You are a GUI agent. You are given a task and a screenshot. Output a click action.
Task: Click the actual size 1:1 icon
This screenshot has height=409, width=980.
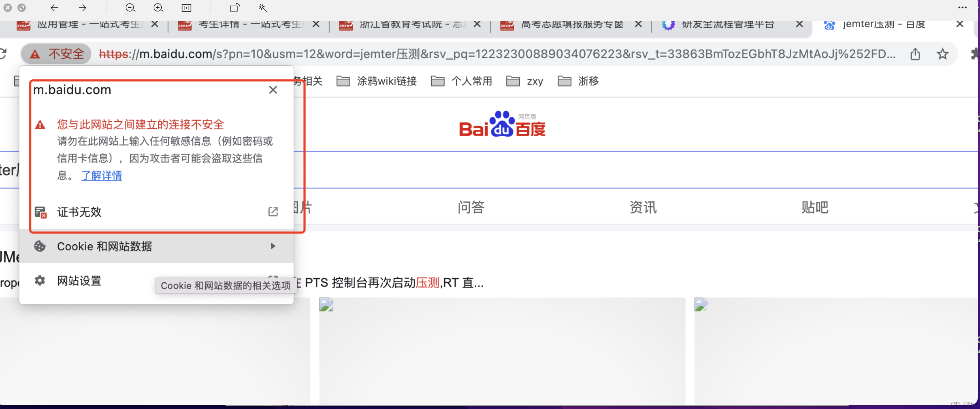point(187,8)
